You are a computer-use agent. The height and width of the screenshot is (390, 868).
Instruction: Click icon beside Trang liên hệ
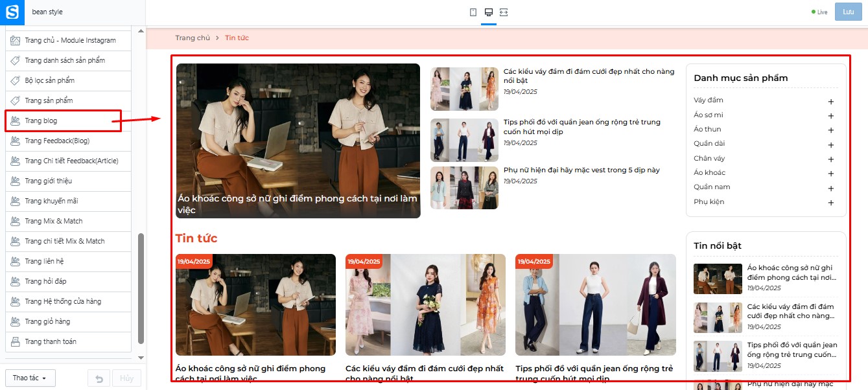(16, 261)
